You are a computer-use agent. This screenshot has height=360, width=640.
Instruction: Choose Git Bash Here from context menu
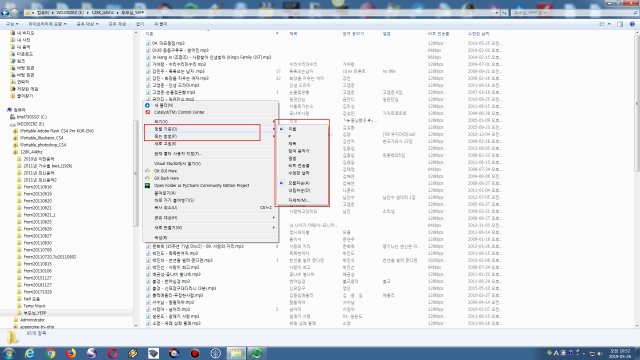[x=166, y=178]
